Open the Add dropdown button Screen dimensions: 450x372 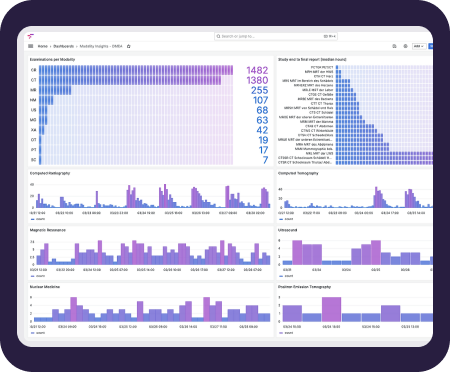coord(419,46)
